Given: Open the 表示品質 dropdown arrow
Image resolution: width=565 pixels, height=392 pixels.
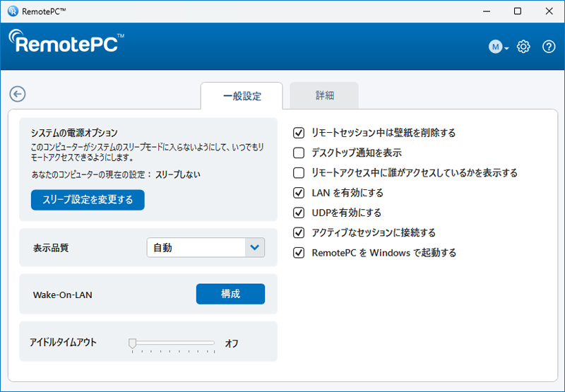Looking at the screenshot, I should 255,247.
